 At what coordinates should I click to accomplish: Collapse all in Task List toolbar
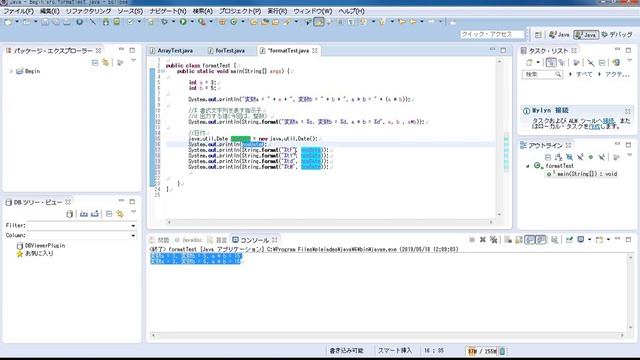(602, 62)
